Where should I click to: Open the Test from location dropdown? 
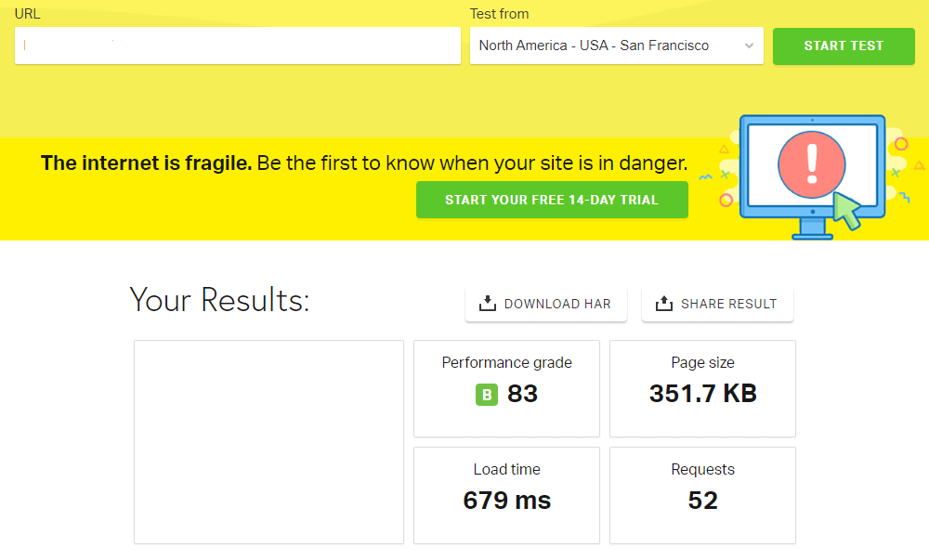point(616,46)
